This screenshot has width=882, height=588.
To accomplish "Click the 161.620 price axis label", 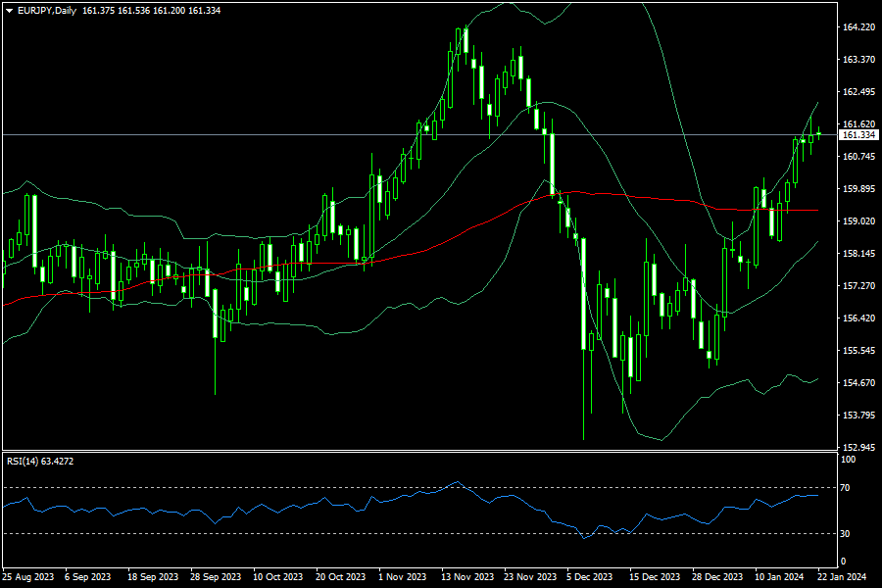I will pyautogui.click(x=858, y=123).
